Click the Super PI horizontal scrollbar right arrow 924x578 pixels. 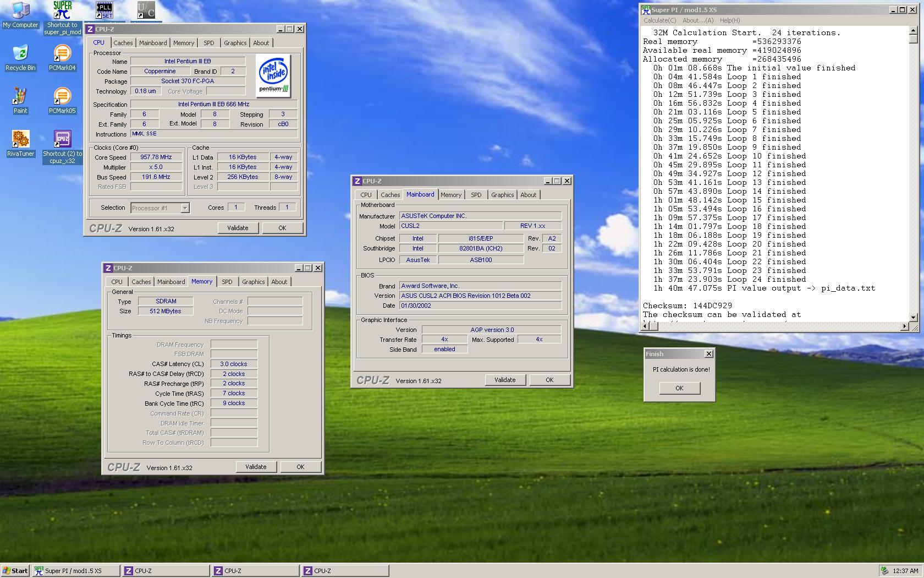[x=904, y=326]
